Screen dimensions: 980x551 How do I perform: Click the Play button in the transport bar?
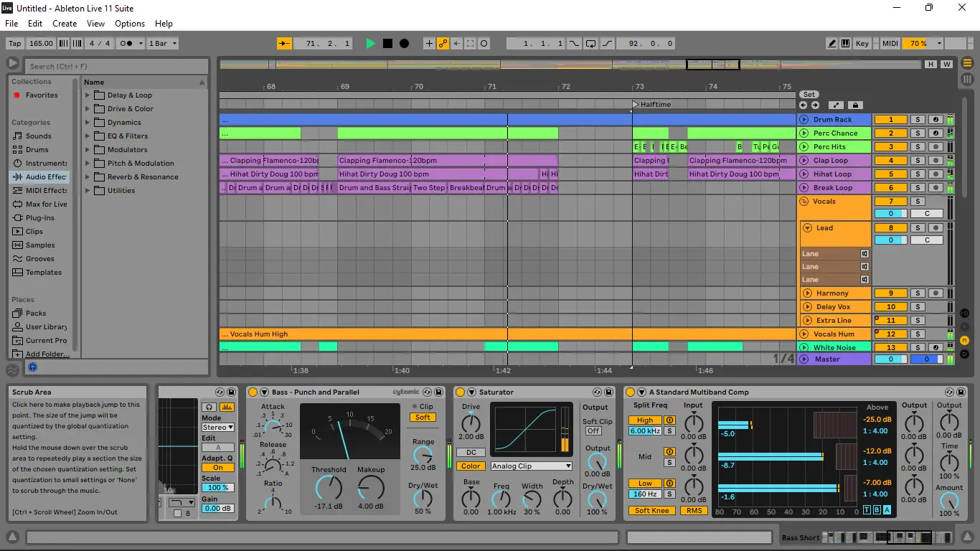[x=370, y=44]
